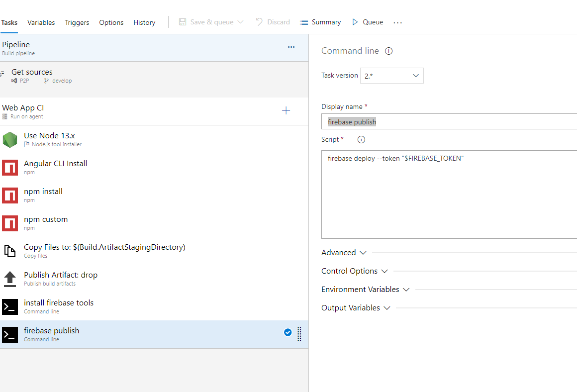Click the Summary button label
The width and height of the screenshot is (577, 392).
(x=326, y=22)
